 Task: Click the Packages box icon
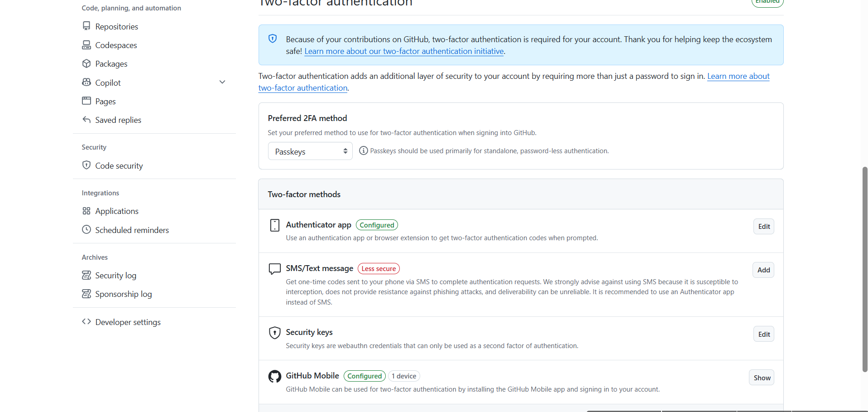pos(86,63)
